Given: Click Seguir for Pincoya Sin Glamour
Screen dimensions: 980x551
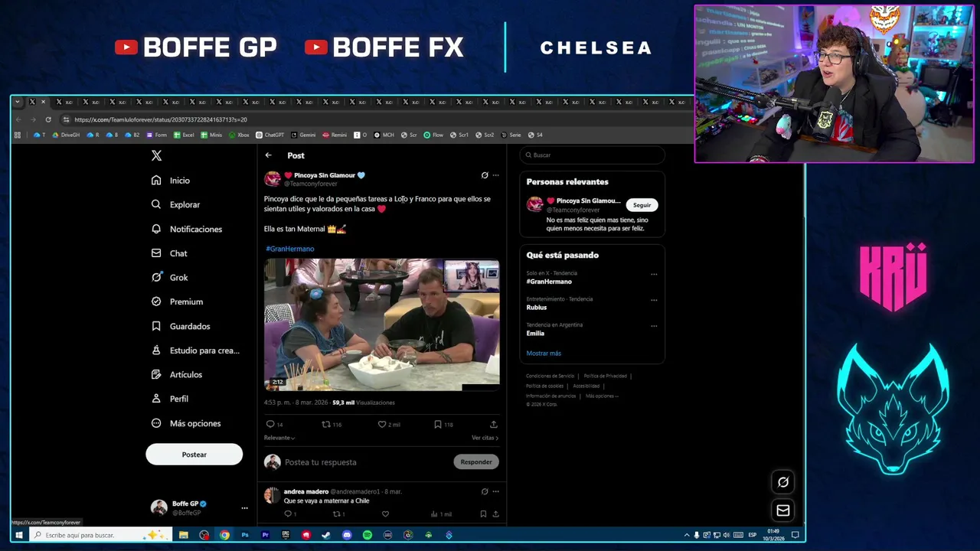Looking at the screenshot, I should tap(642, 205).
